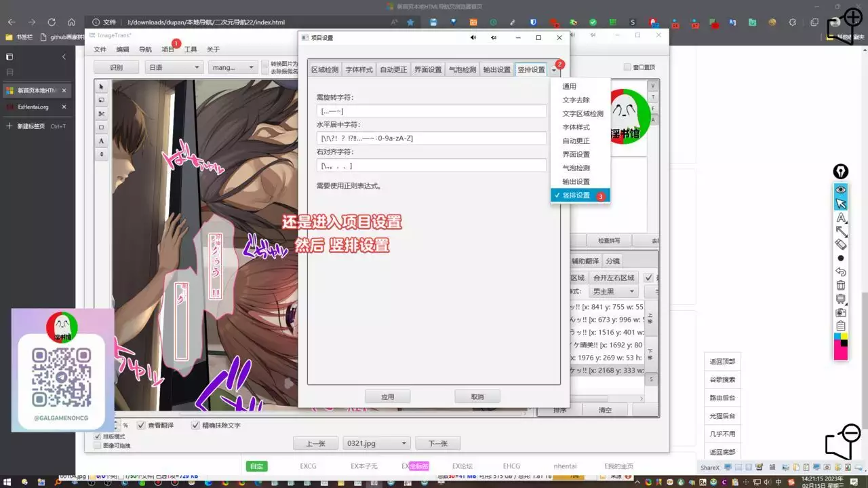This screenshot has height=488, width=868.
Task: Select the rectangle box tool
Action: click(102, 127)
